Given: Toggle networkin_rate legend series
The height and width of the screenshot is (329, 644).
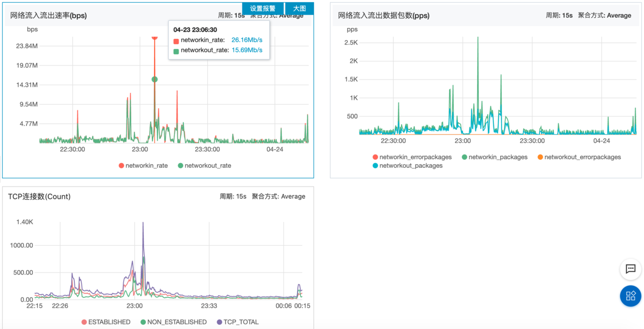Looking at the screenshot, I should point(143,165).
